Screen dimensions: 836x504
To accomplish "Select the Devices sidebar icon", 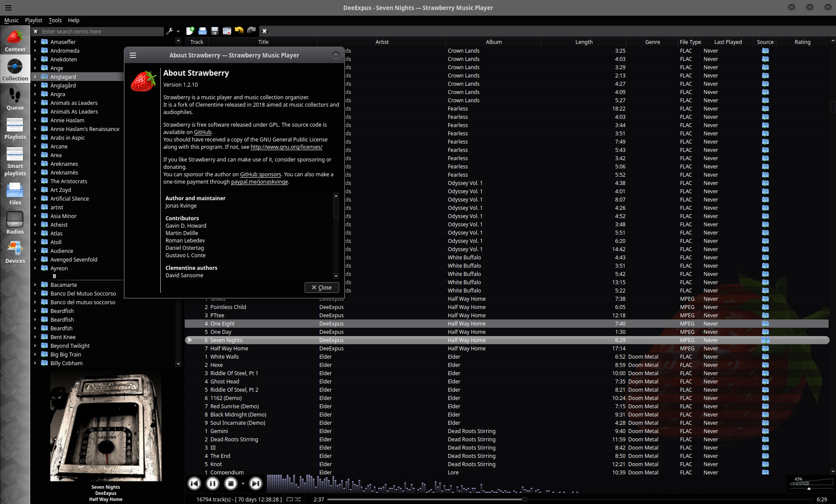I will click(x=15, y=252).
